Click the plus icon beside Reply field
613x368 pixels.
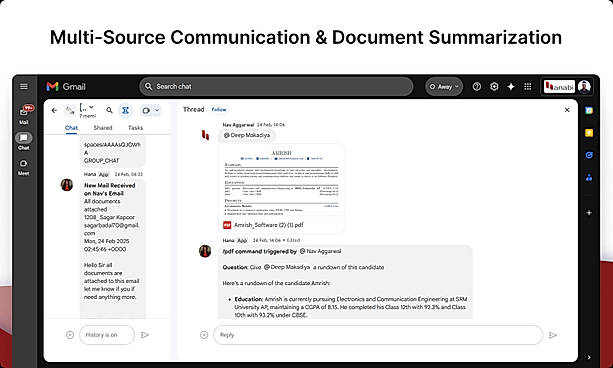(x=204, y=335)
